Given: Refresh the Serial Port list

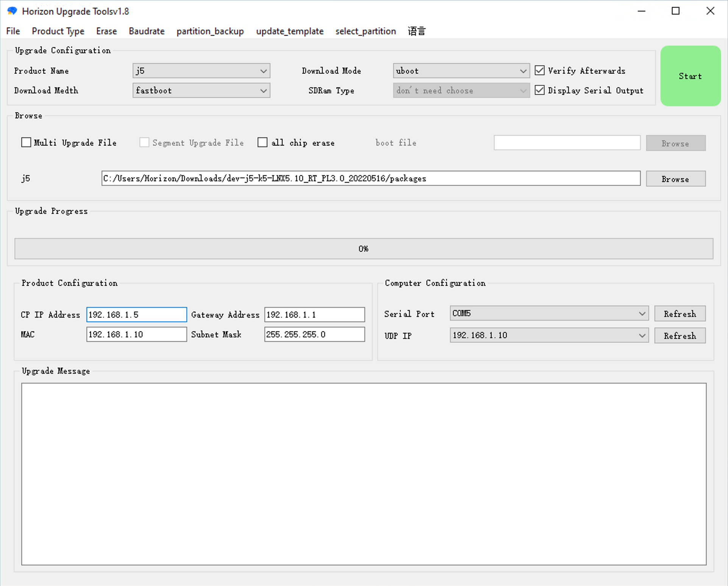Looking at the screenshot, I should [x=680, y=314].
